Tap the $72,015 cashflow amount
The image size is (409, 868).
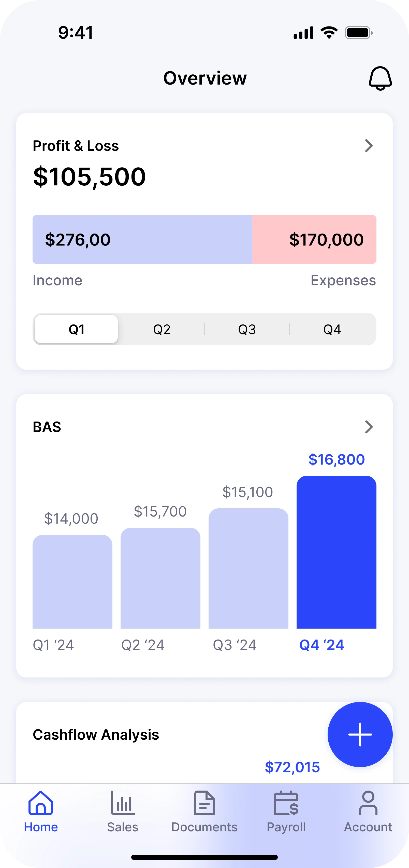292,767
